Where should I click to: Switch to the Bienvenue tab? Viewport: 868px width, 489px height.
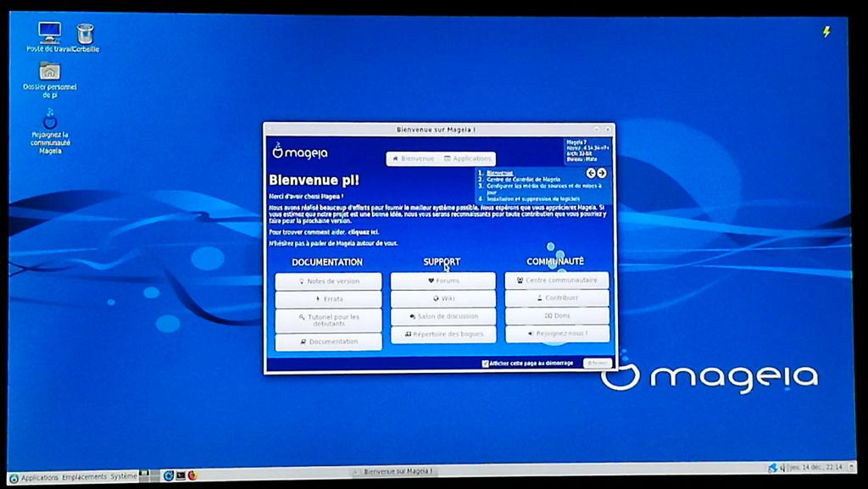coord(414,158)
